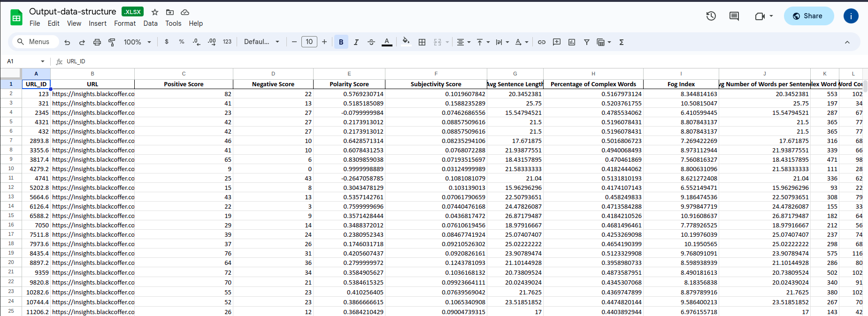The width and height of the screenshot is (868, 316).
Task: Click the paint format icon
Action: click(112, 42)
